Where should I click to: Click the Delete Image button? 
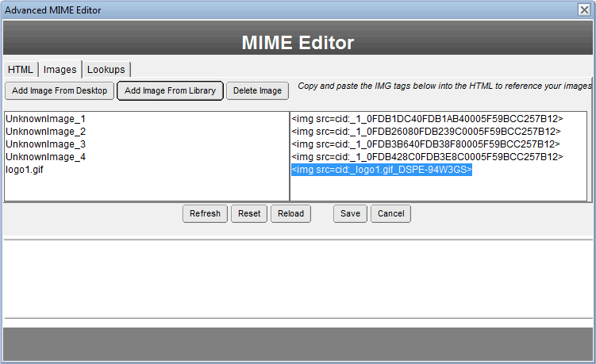[x=257, y=90]
